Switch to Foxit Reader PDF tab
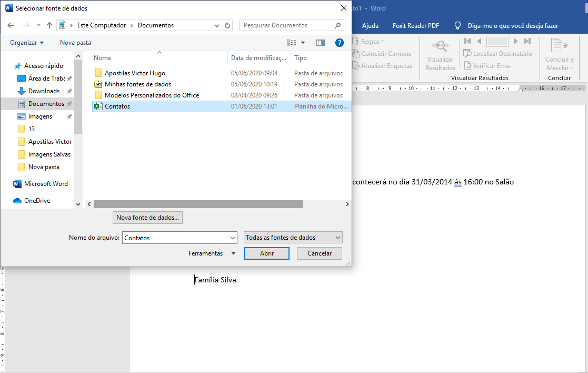The height and width of the screenshot is (373, 588). 415,25
